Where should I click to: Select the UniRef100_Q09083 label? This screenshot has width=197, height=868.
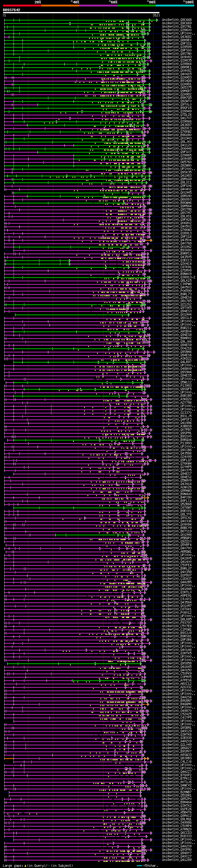(177, 57)
